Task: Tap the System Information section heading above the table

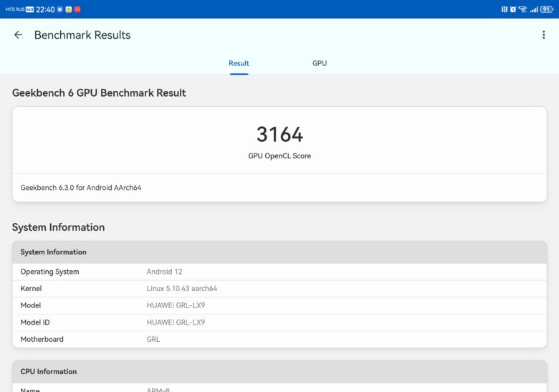Action: pos(59,227)
